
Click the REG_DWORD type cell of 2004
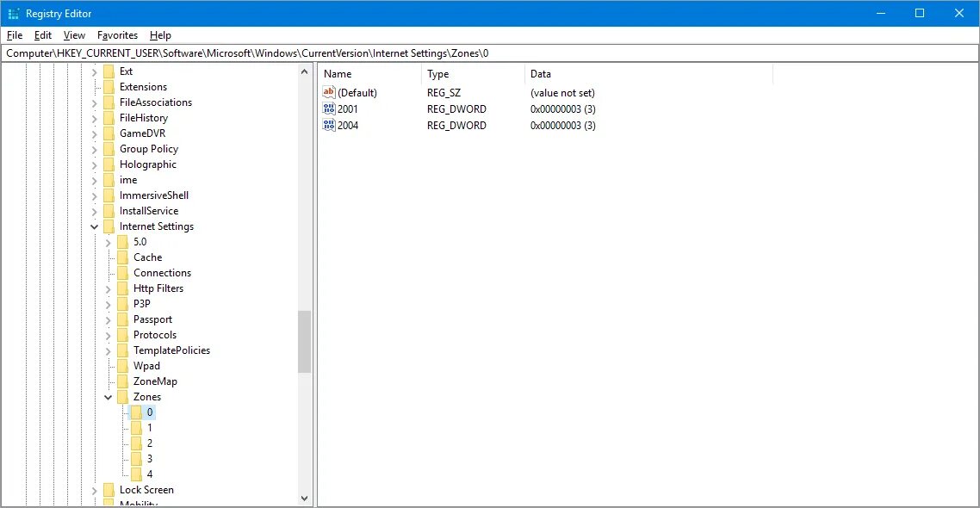456,125
